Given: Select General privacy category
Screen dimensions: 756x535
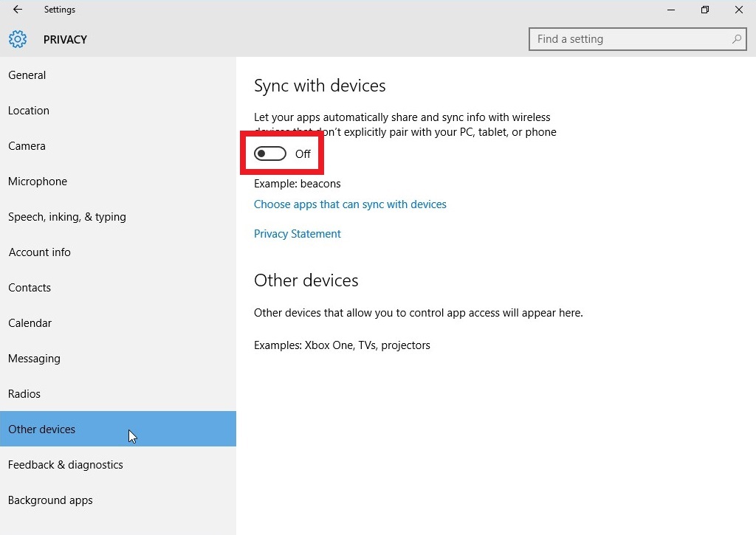Looking at the screenshot, I should click(x=27, y=75).
